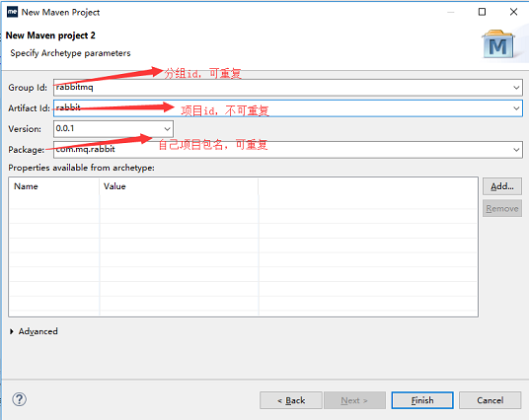Screen dimensions: 529x420
Task: Go back with the Back button
Action: (x=291, y=400)
